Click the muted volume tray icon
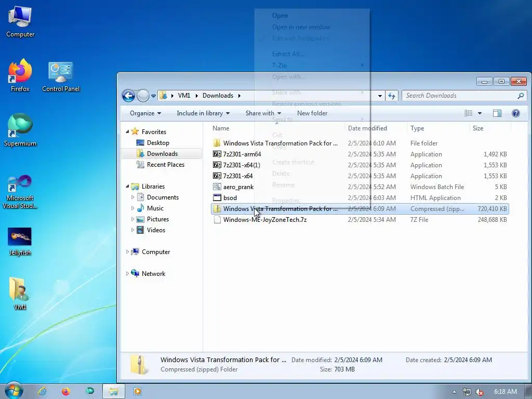The height and width of the screenshot is (399, 532). (x=480, y=392)
